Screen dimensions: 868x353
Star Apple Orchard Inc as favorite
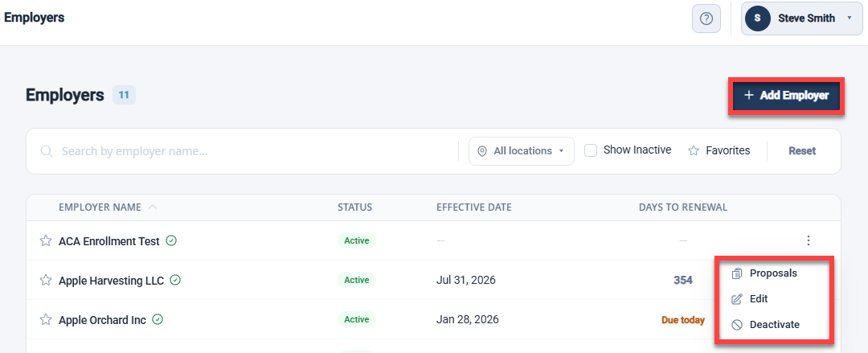tap(45, 320)
